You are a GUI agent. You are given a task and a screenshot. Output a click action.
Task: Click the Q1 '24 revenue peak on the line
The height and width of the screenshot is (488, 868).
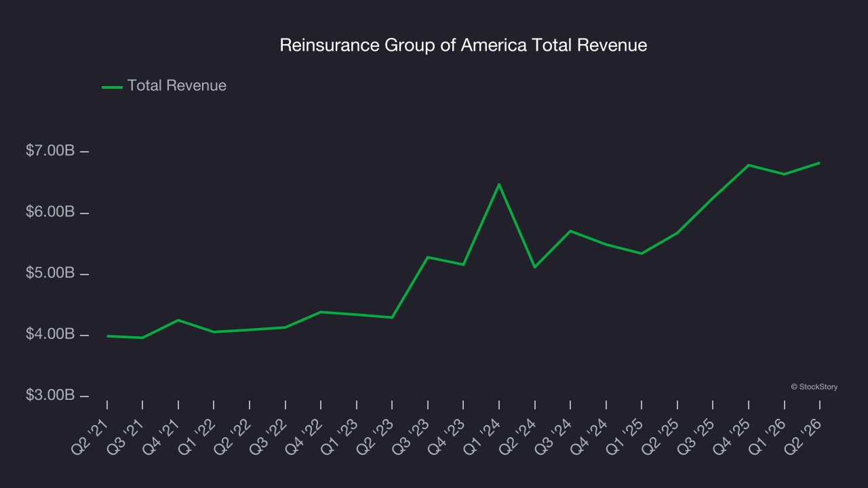pos(499,184)
